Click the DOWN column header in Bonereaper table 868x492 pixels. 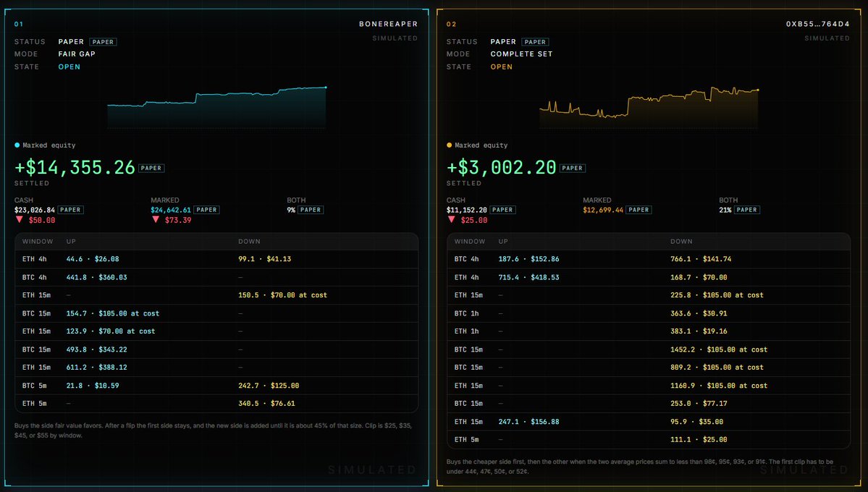pyautogui.click(x=249, y=241)
